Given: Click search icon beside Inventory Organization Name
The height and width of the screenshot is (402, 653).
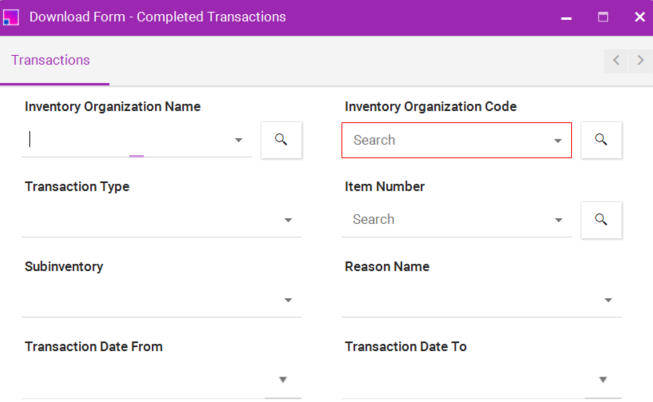Looking at the screenshot, I should pyautogui.click(x=282, y=140).
